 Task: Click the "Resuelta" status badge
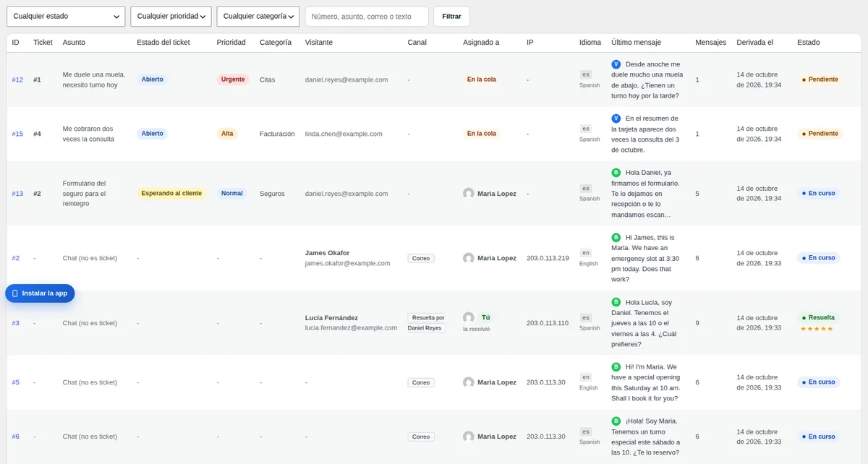click(818, 317)
